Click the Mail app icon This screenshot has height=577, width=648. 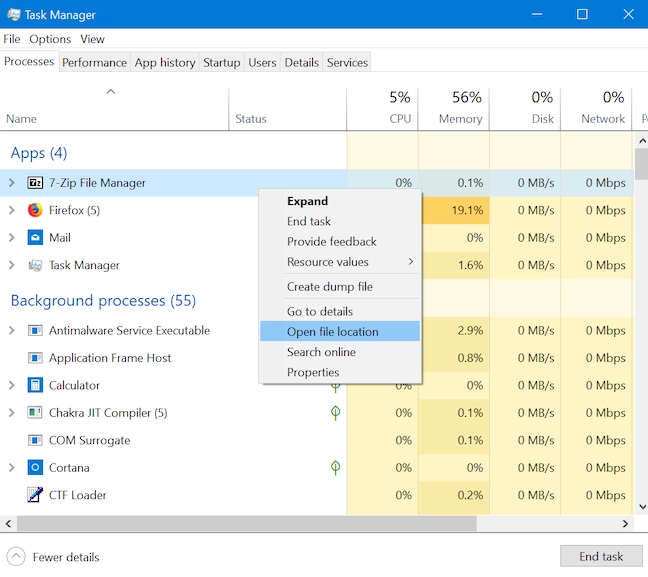click(x=35, y=238)
